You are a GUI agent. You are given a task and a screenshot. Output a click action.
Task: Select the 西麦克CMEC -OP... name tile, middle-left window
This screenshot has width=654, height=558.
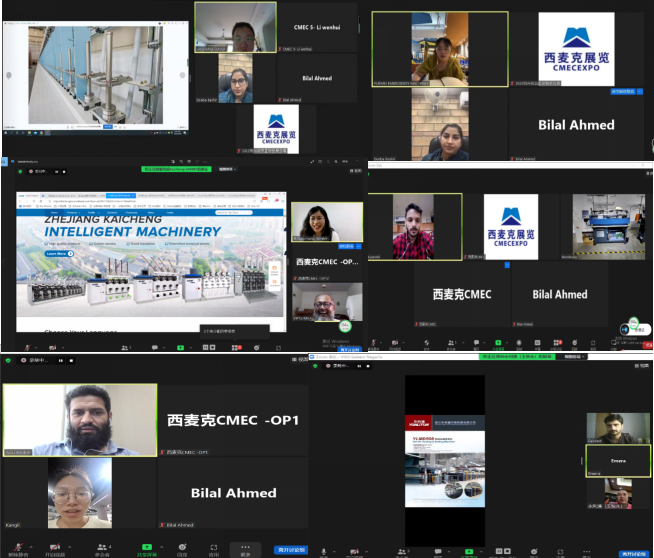pyautogui.click(x=327, y=262)
